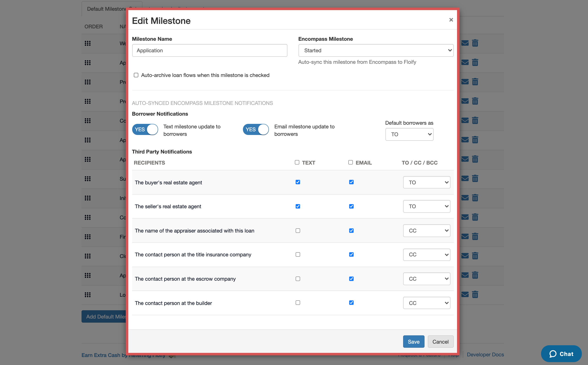Click the envelope icon in the last row
The width and height of the screenshot is (588, 365).
(465, 294)
